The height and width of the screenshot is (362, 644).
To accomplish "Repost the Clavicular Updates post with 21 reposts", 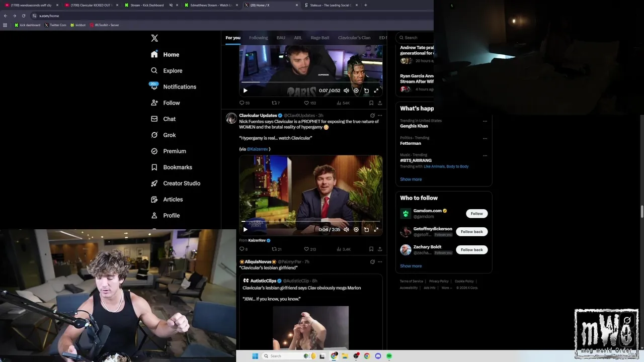I will pyautogui.click(x=276, y=249).
